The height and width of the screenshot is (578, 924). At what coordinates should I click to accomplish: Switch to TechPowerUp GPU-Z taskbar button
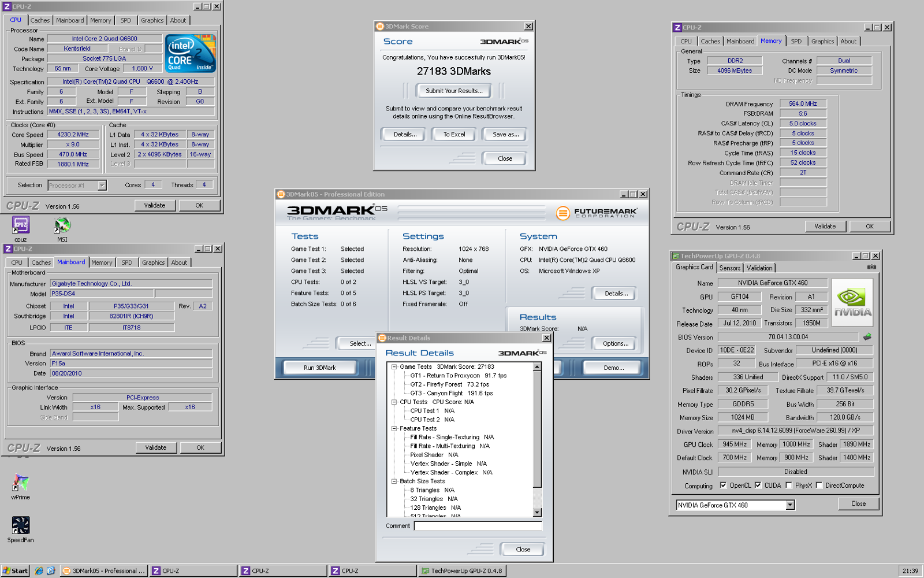(462, 570)
